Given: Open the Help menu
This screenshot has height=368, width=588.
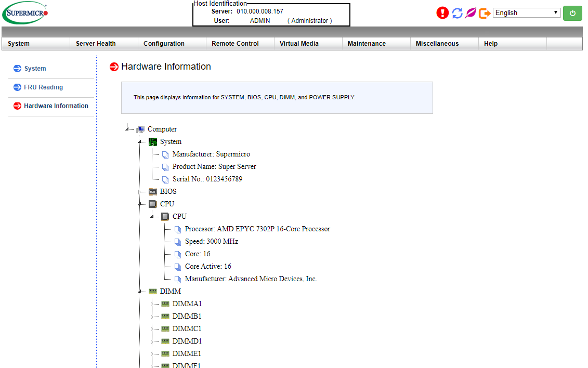Looking at the screenshot, I should coord(512,44).
